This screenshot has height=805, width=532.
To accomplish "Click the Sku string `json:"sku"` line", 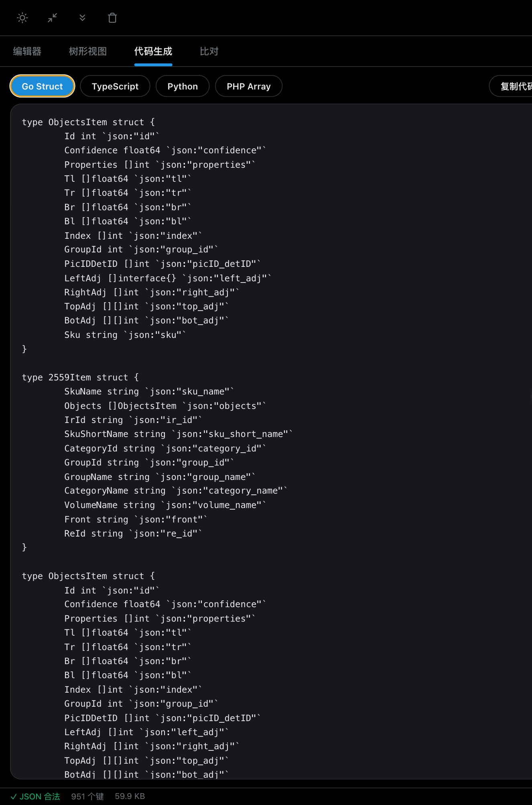I will (125, 335).
